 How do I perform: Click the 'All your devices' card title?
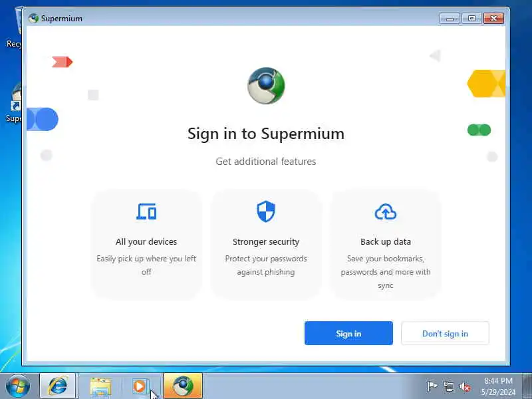pyautogui.click(x=146, y=241)
